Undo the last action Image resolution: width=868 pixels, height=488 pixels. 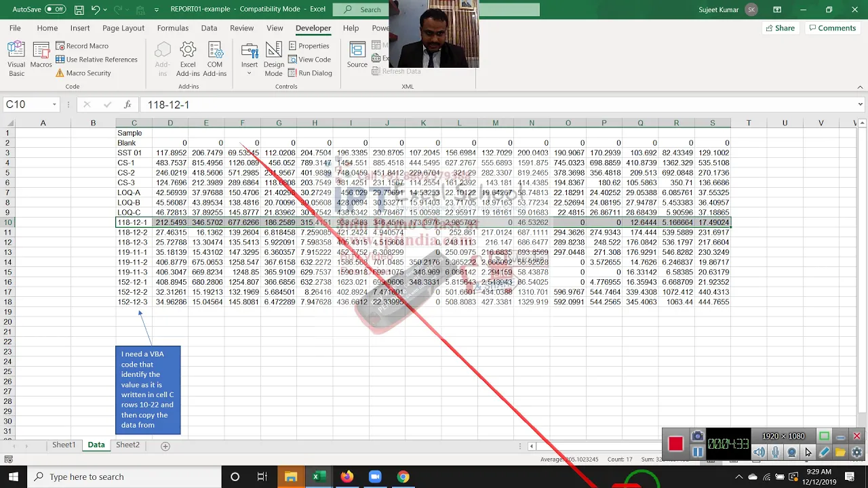pyautogui.click(x=96, y=9)
